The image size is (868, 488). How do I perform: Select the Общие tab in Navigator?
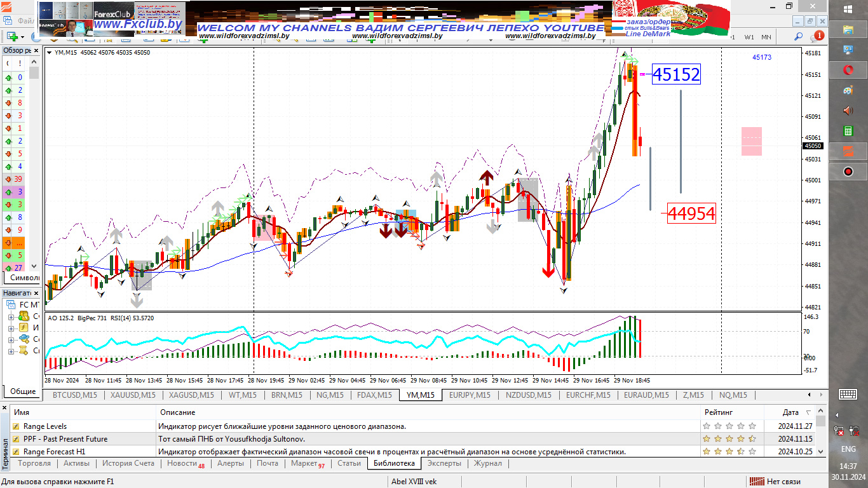point(23,391)
